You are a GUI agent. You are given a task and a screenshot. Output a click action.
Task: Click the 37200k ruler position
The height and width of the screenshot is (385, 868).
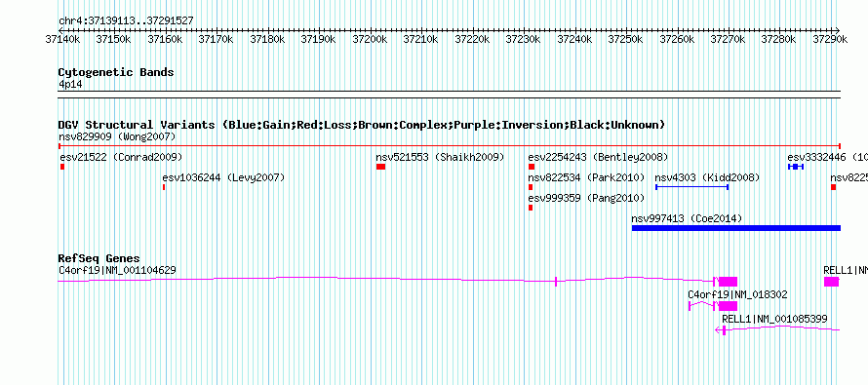tap(370, 39)
